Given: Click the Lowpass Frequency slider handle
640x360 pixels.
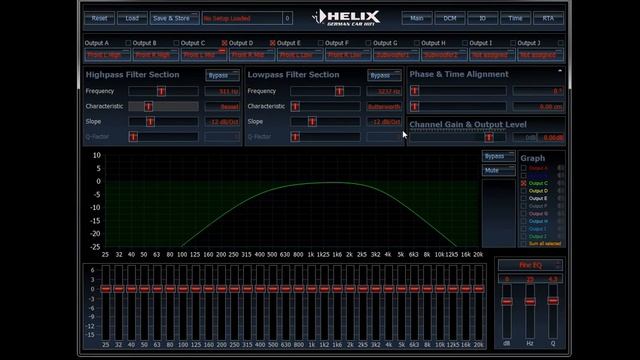Looking at the screenshot, I should point(339,91).
